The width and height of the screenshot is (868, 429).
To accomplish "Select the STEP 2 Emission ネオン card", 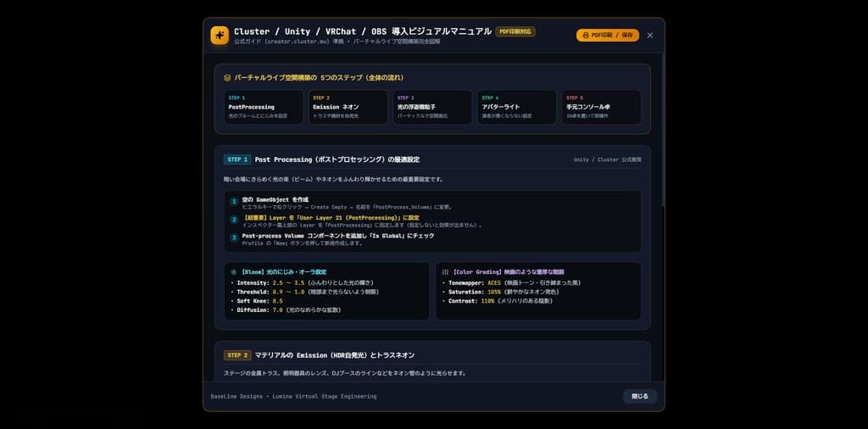I will [x=348, y=107].
